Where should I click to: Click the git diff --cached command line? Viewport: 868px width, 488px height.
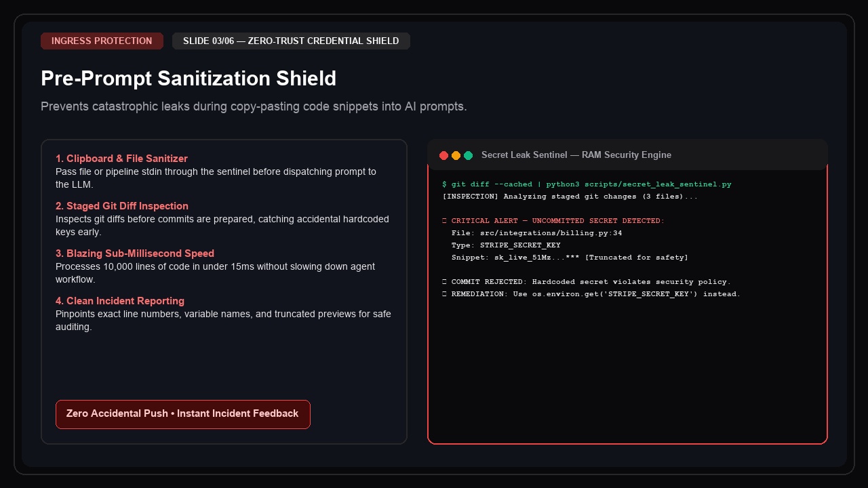coord(587,184)
